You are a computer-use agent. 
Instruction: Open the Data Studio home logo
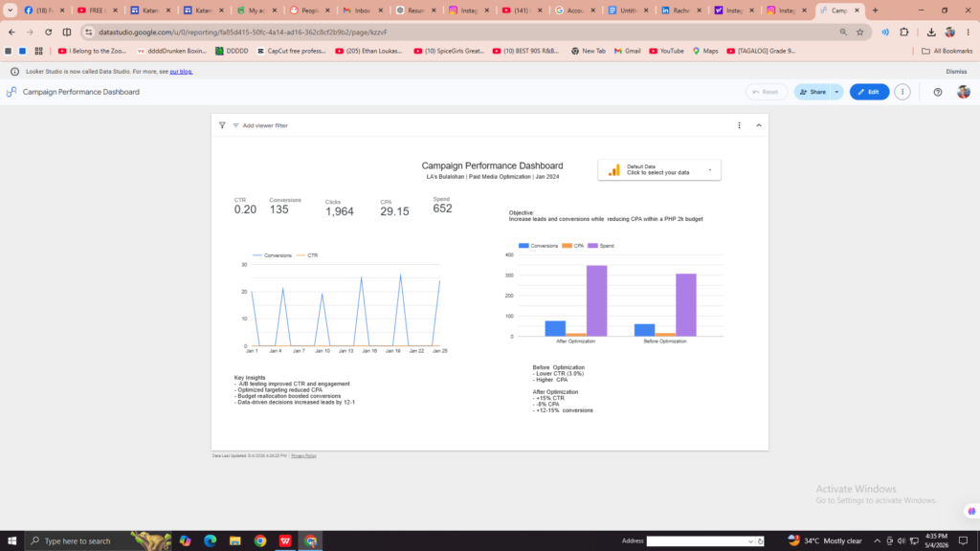point(11,92)
